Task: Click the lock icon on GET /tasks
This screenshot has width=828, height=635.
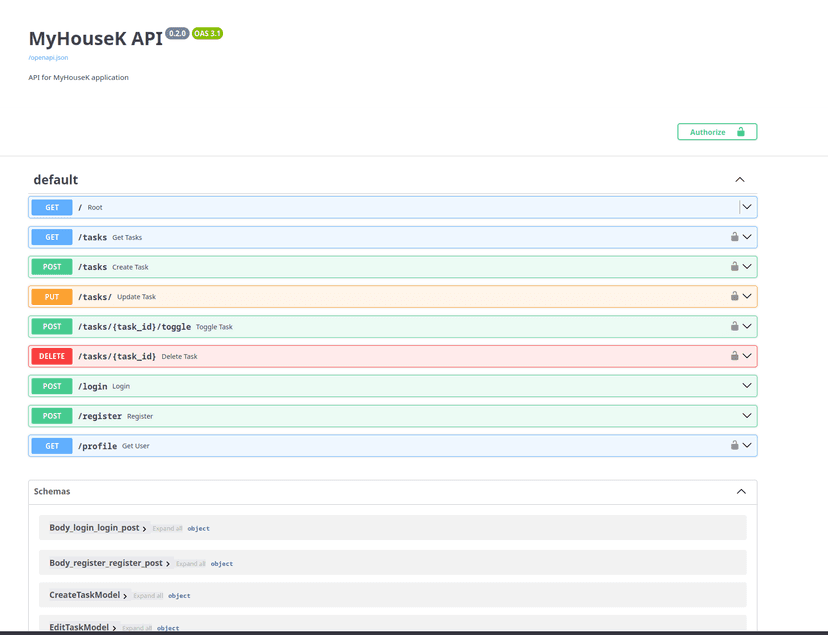Action: (734, 238)
